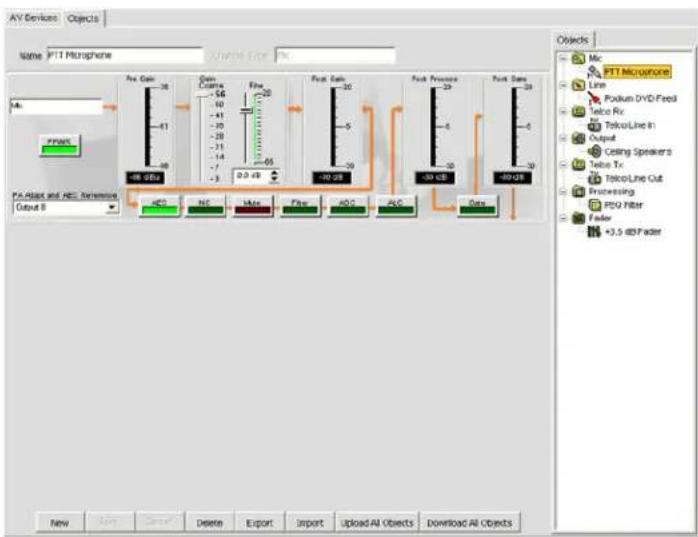Switch to the AV Devices tab
Viewport: 698px width, 537px height.
pyautogui.click(x=33, y=18)
